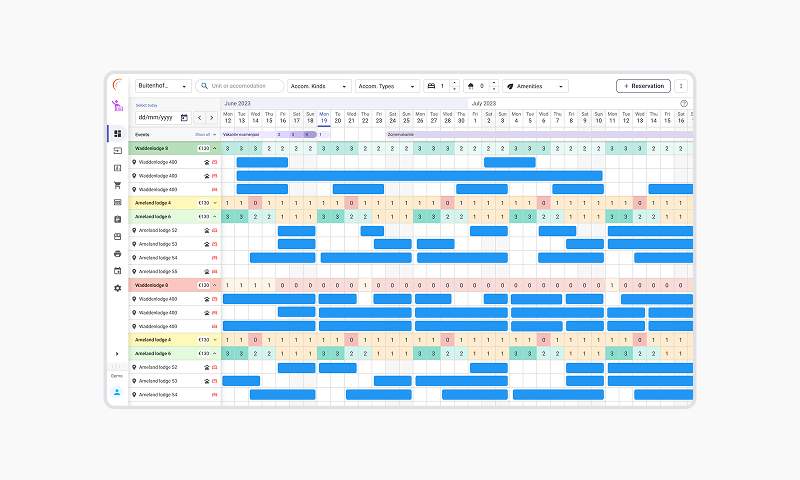Expand the sidebar with the chevron arrow
The height and width of the screenshot is (480, 800).
pyautogui.click(x=117, y=353)
